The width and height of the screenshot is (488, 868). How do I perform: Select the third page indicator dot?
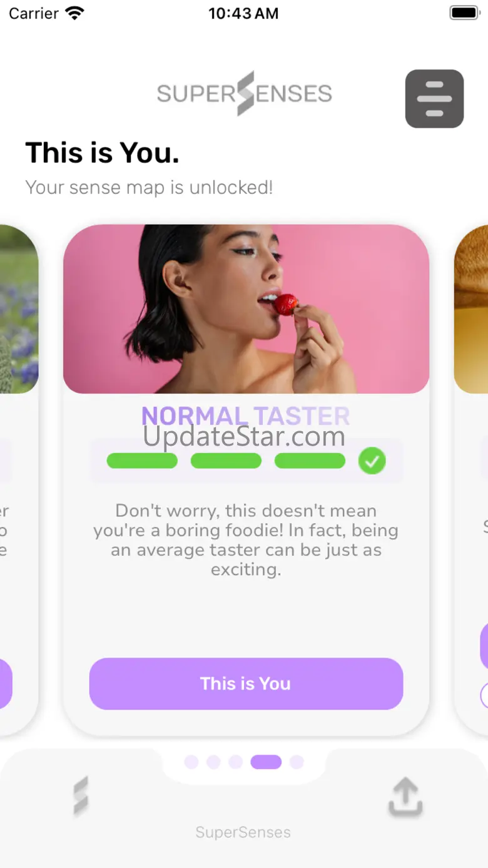[x=235, y=762]
